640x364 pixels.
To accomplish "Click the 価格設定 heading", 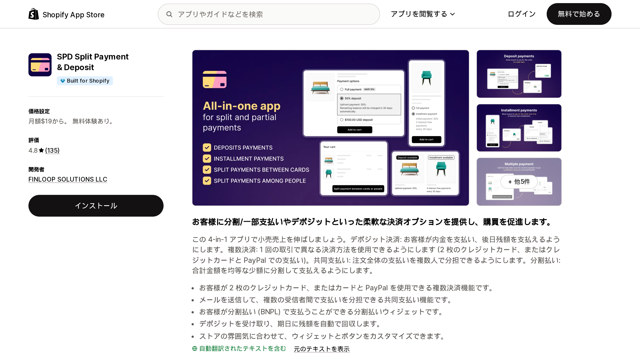I will coord(39,111).
